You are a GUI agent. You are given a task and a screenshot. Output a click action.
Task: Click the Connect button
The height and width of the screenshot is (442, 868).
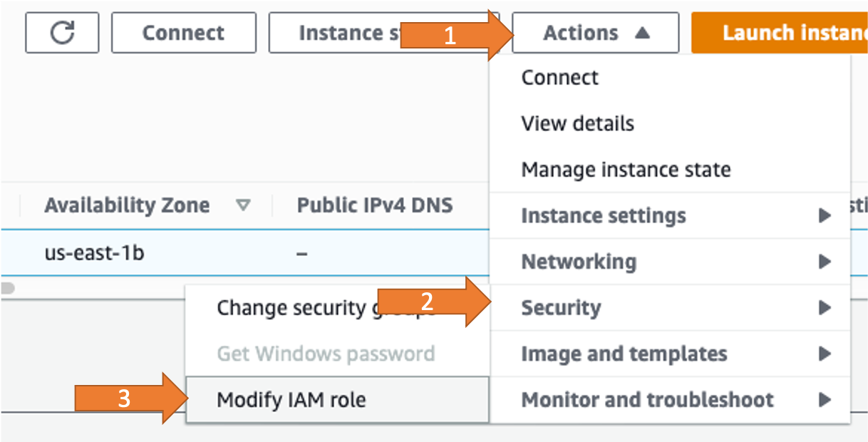[x=183, y=31]
